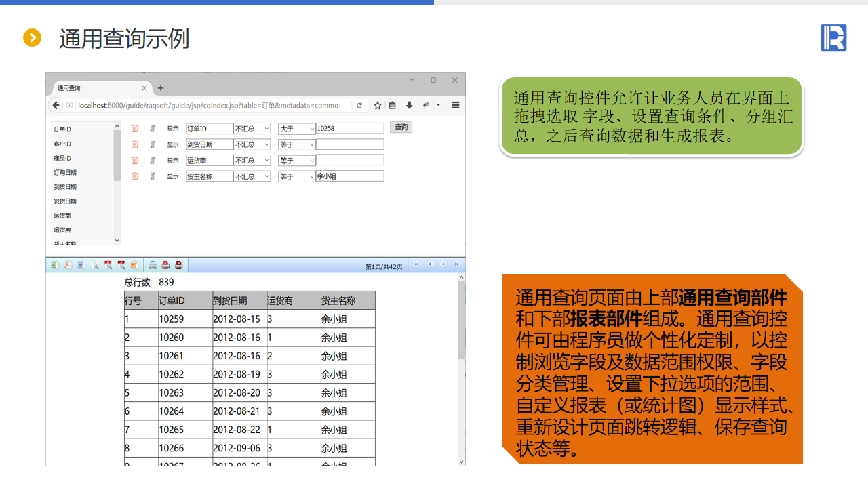Screen dimensions: 868x488
Task: Select the 通用查询 browser tab
Action: point(102,88)
